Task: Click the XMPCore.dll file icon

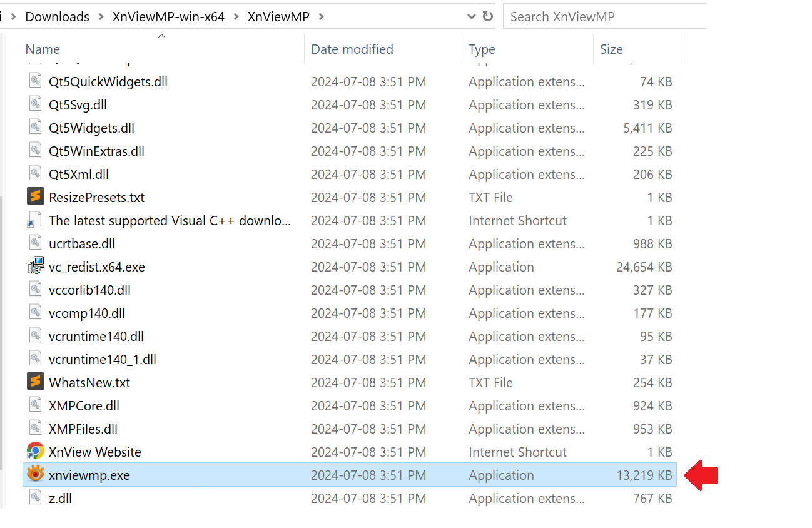Action: tap(35, 405)
